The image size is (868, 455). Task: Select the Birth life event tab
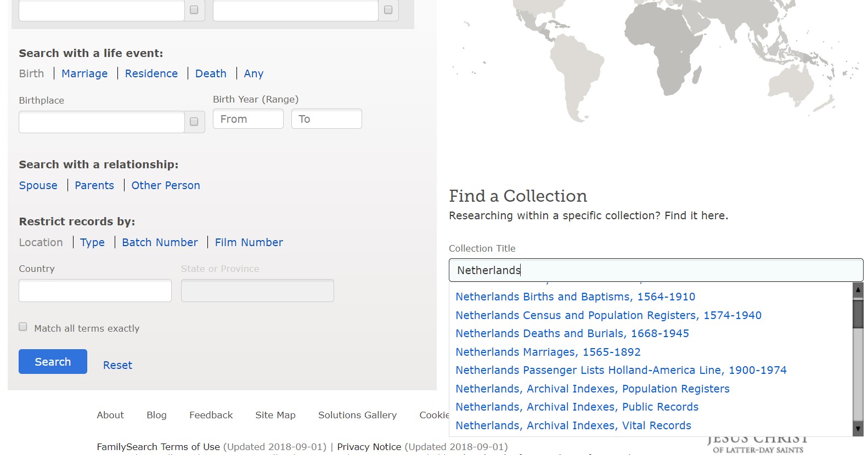click(31, 73)
